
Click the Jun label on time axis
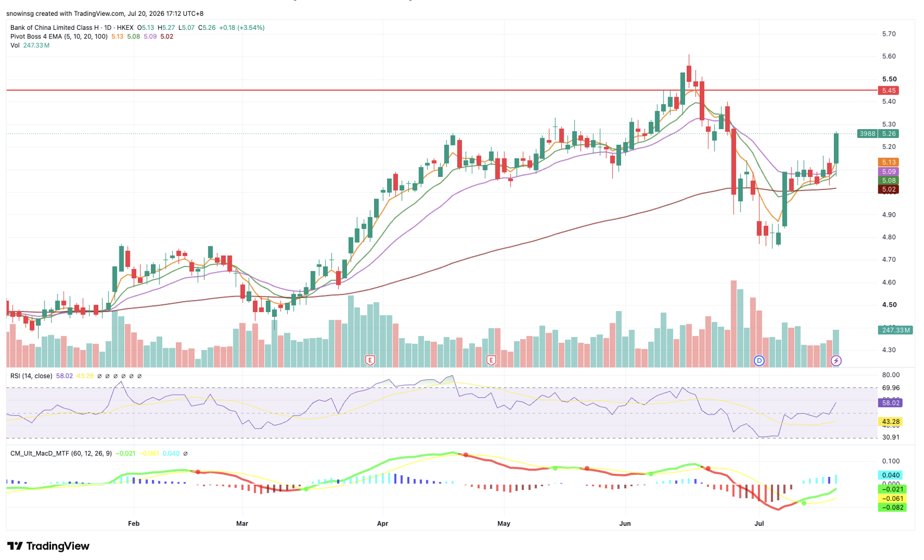click(625, 524)
